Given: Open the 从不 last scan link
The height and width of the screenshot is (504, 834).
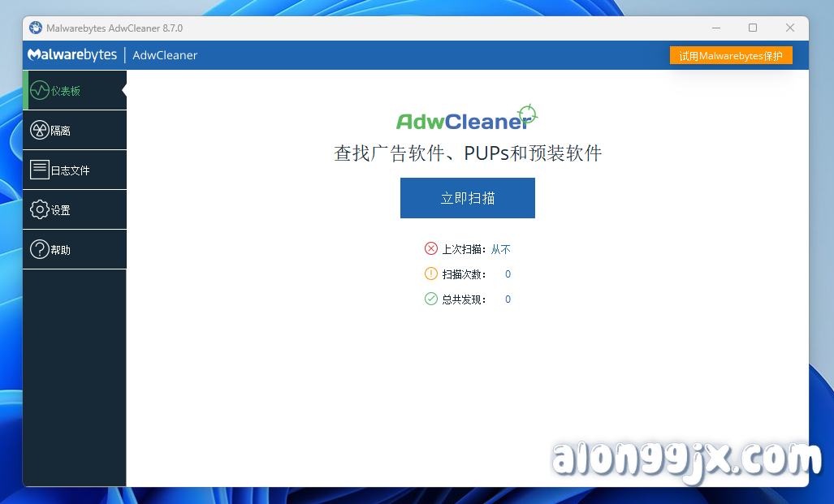Looking at the screenshot, I should (501, 249).
